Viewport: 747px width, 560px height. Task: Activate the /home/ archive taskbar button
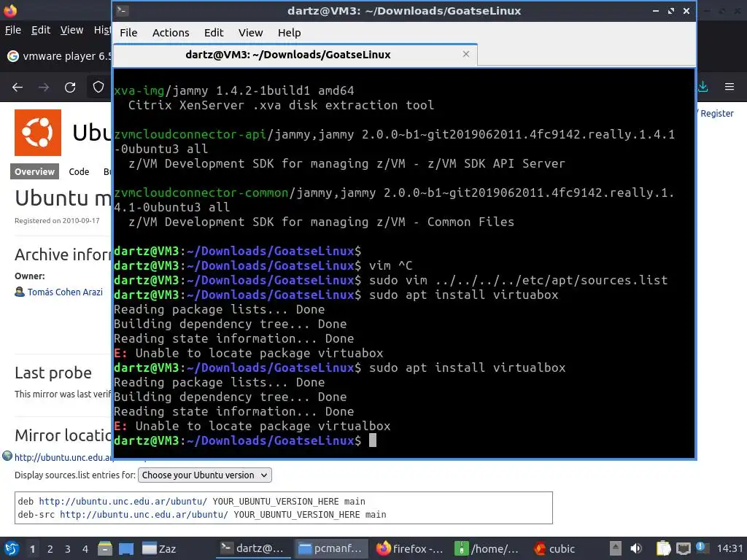(487, 548)
